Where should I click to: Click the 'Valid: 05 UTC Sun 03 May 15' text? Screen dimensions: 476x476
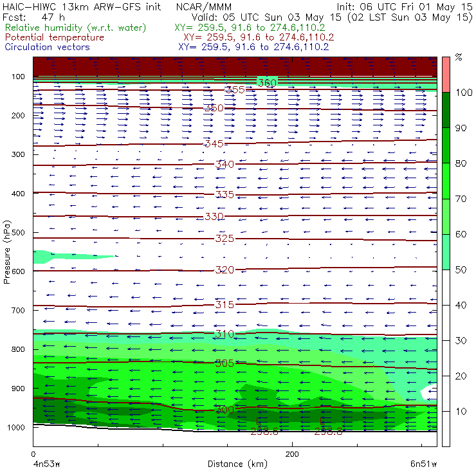point(266,17)
